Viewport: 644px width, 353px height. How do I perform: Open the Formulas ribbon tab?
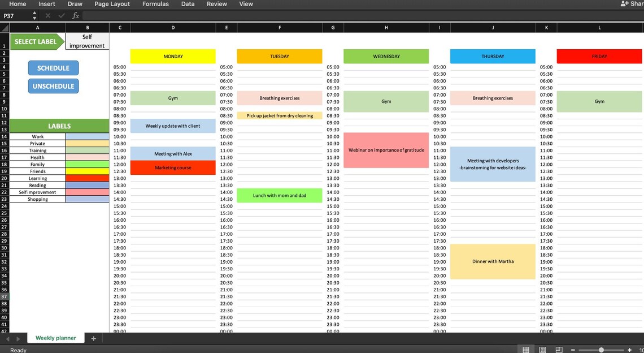(155, 3)
